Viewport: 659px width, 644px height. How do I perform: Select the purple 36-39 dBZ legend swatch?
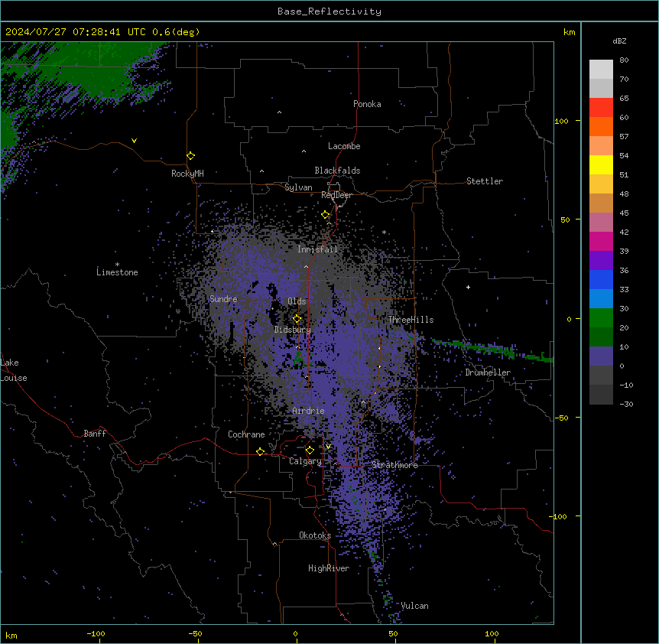[601, 261]
